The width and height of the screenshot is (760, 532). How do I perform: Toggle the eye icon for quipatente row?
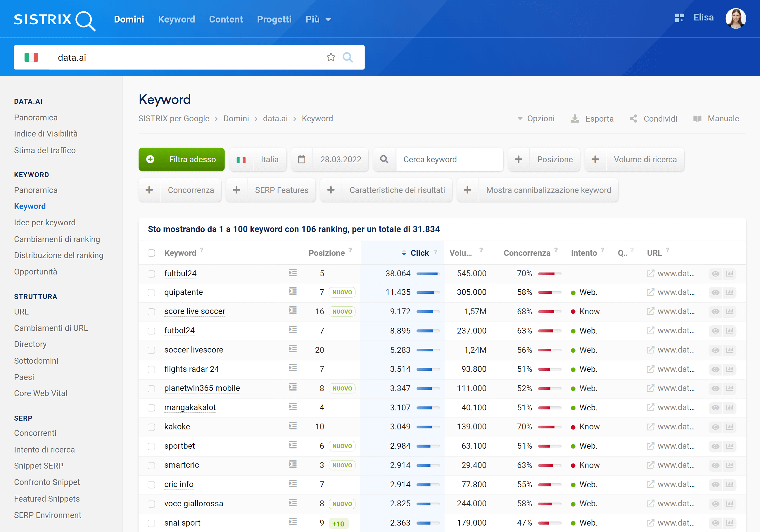[x=715, y=292]
